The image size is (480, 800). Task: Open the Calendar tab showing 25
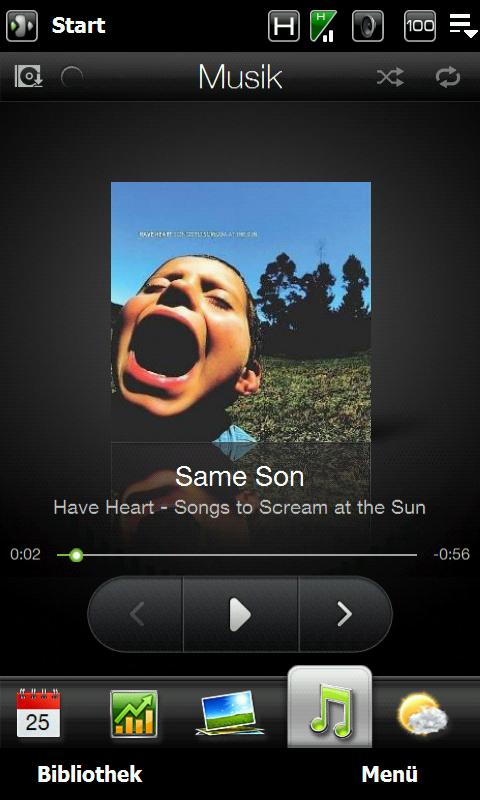(x=38, y=713)
